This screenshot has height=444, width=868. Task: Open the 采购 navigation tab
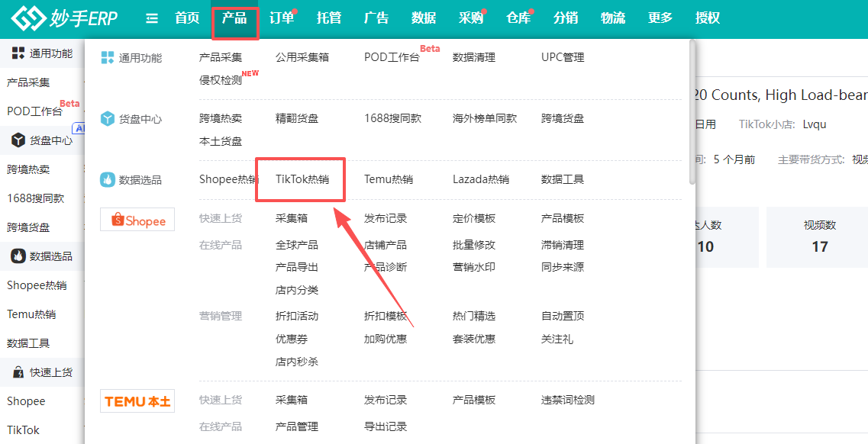(471, 18)
